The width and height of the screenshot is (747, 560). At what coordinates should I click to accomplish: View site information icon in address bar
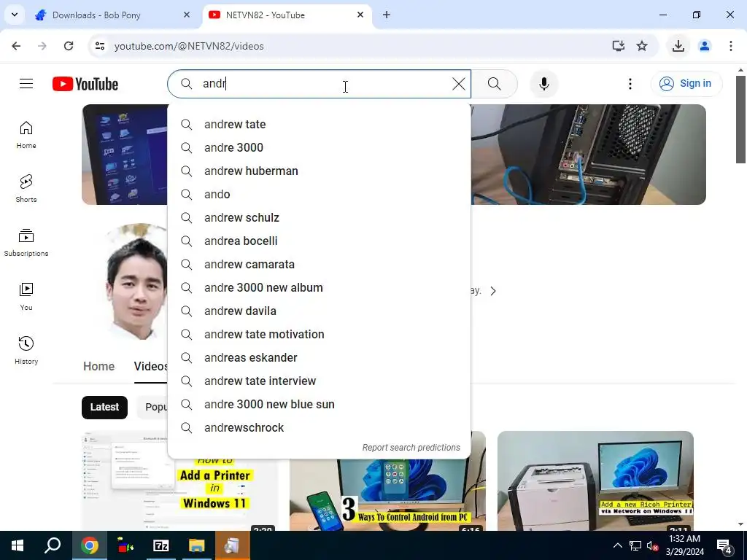(100, 46)
